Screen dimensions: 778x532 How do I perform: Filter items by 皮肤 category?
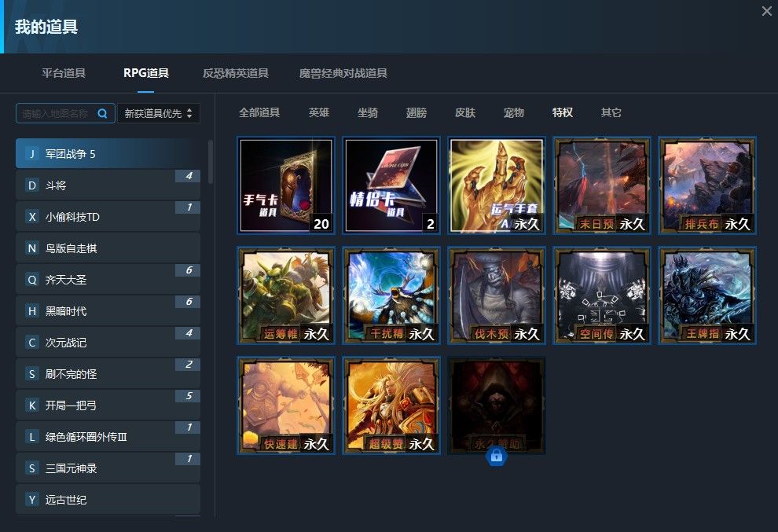(x=465, y=112)
